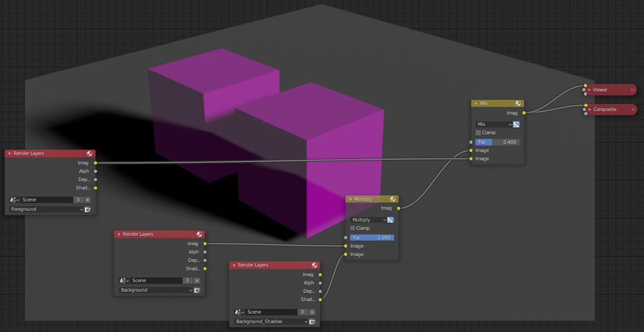
Task: Click the Fac input socket of Multiply node
Action: 345,238
